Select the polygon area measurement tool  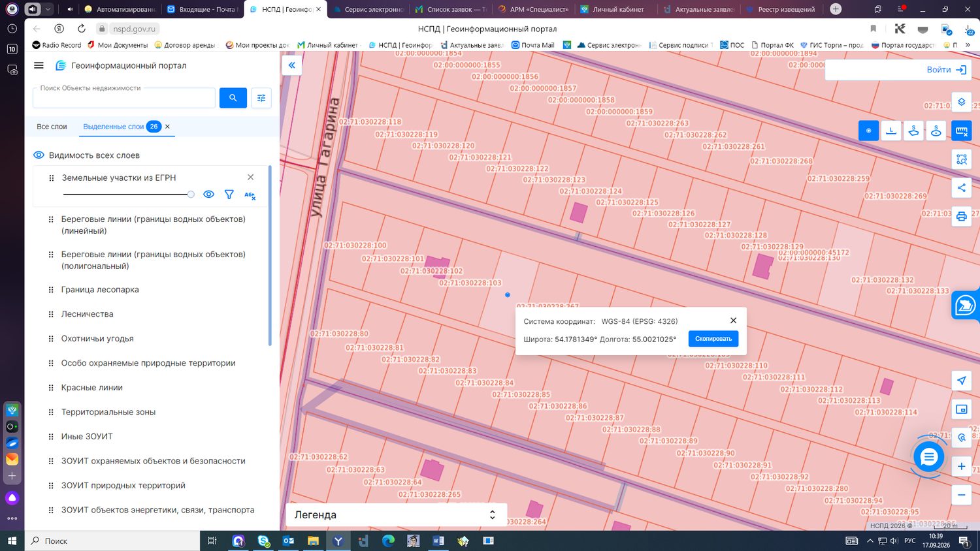click(x=913, y=131)
